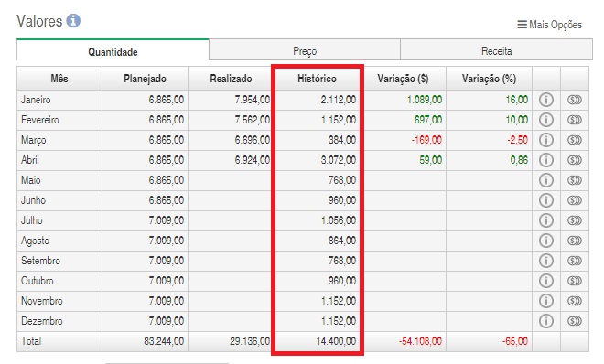The image size is (604, 364).
Task: Click negative variation -169,00 for Março
Action: pyautogui.click(x=426, y=140)
